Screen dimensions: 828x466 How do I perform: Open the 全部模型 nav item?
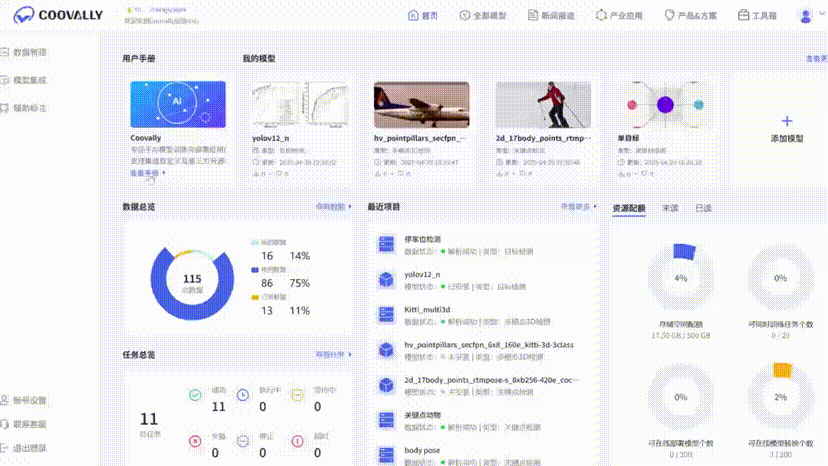(483, 15)
